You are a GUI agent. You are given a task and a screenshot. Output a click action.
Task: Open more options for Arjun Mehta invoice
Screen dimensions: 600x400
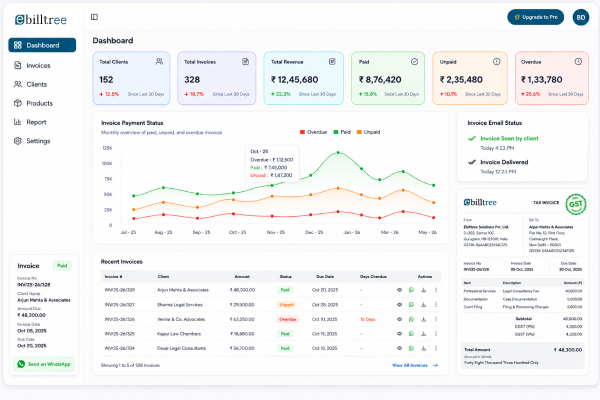pos(436,290)
